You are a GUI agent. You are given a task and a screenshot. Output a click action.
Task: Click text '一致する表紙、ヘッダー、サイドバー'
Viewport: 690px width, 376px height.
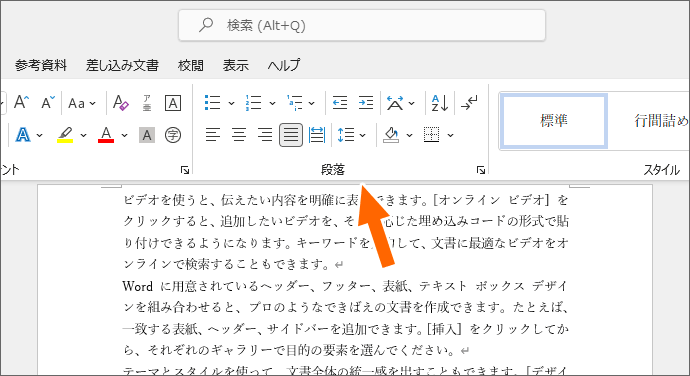[x=226, y=329]
